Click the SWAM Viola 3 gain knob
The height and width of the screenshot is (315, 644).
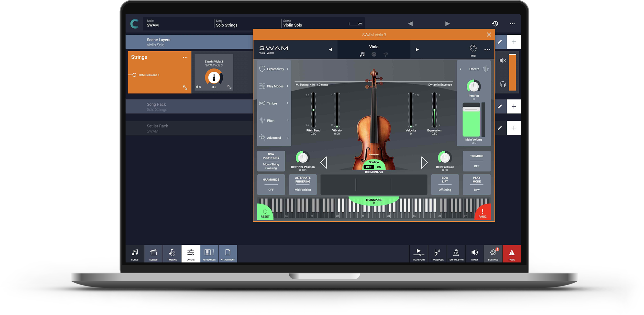pos(214,77)
